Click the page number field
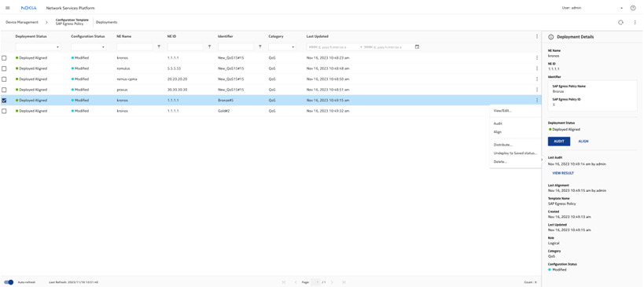 pos(315,282)
